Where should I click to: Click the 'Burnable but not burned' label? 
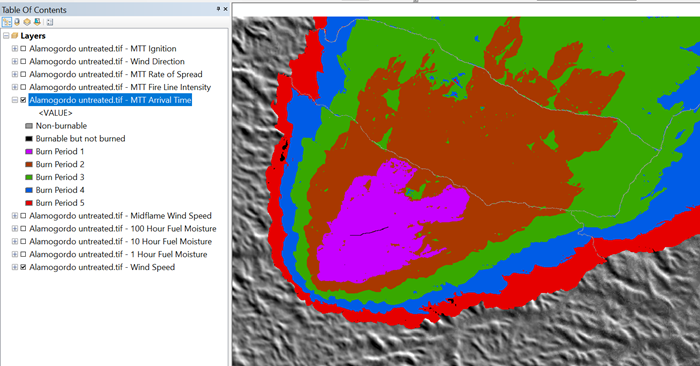(80, 139)
